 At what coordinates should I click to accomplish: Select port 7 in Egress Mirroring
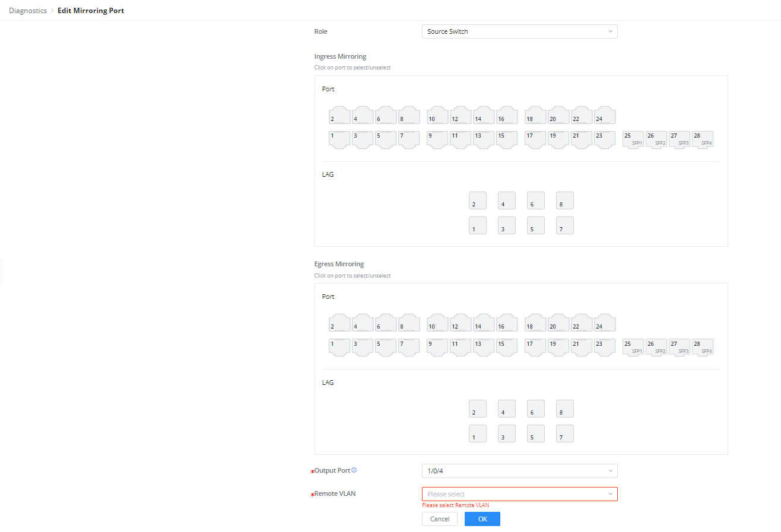pyautogui.click(x=409, y=347)
